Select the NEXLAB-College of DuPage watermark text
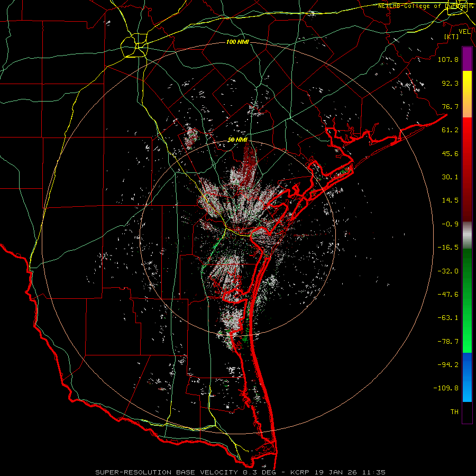 pyautogui.click(x=425, y=6)
